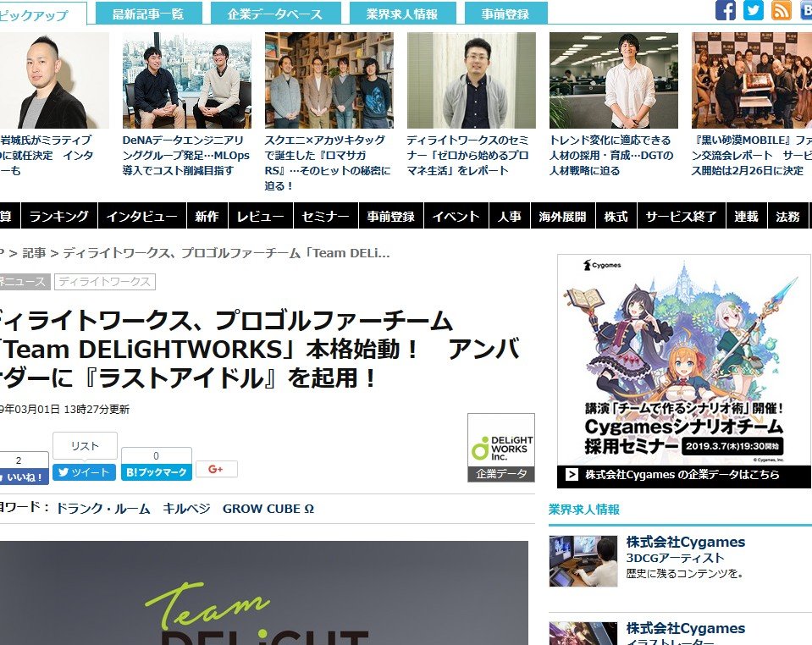
Task: Open the Twitter profile icon
Action: pos(754,10)
